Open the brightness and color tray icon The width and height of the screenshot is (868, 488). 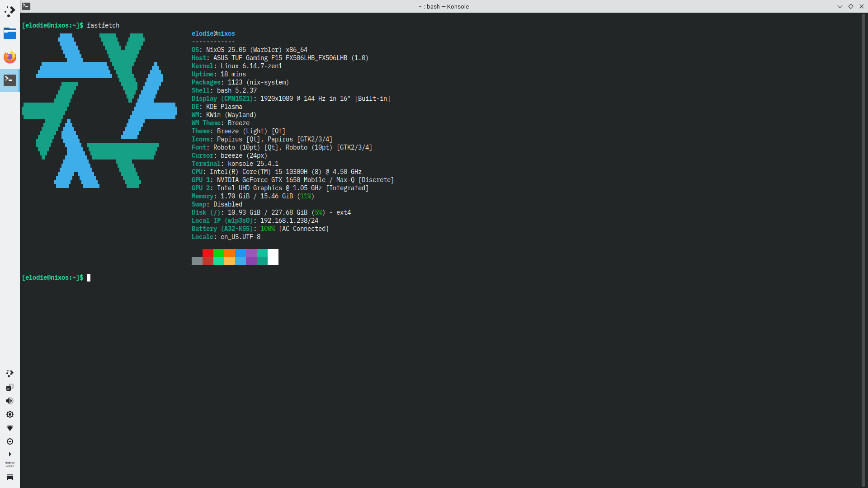pyautogui.click(x=9, y=414)
